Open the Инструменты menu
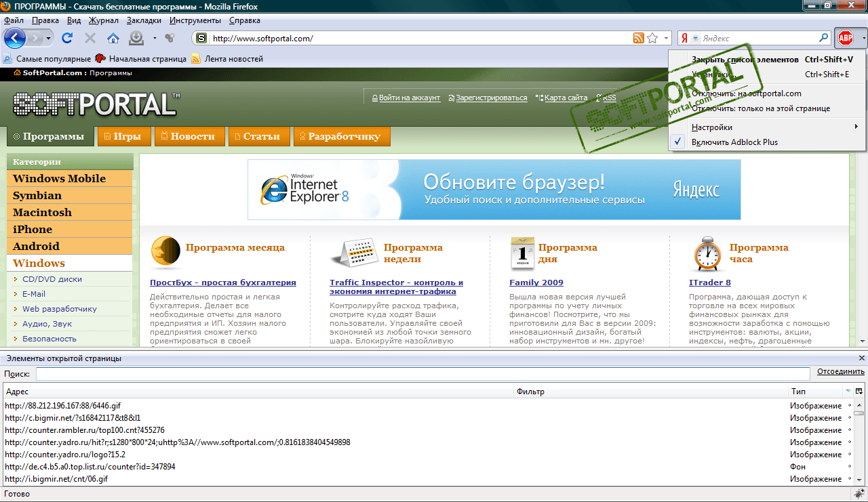The height and width of the screenshot is (502, 868). click(195, 20)
